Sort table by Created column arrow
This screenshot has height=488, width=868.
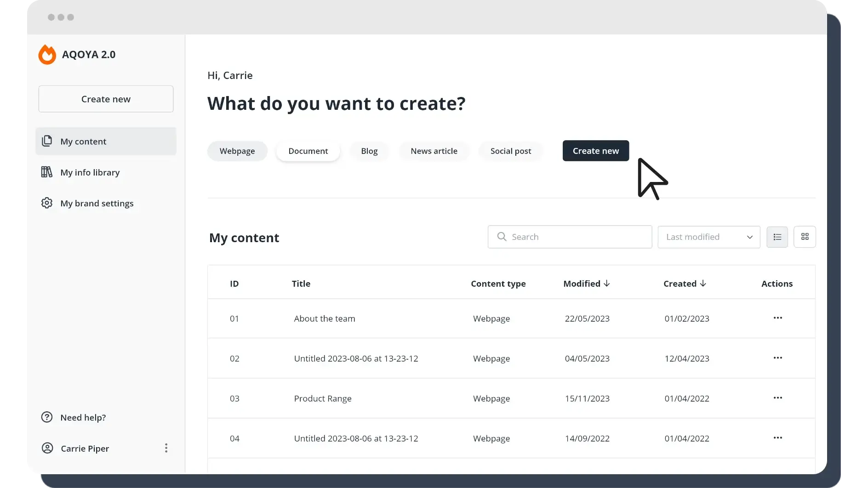(x=703, y=284)
